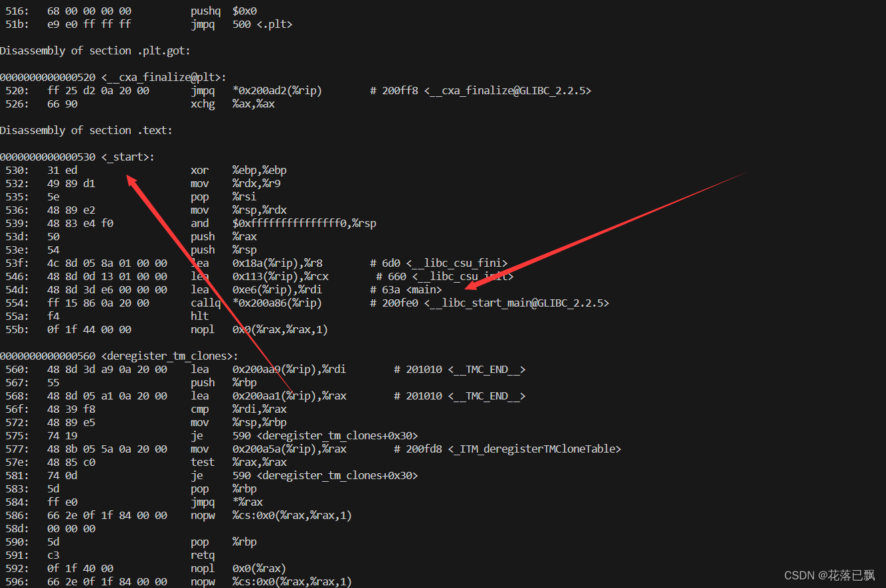
Task: Click the 'je 590' instruction at address 581
Action: (304, 476)
